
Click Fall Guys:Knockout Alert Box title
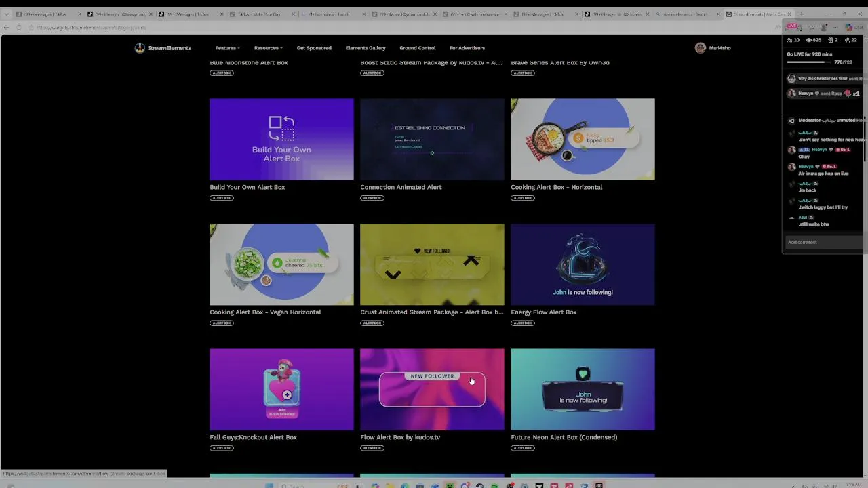coord(253,437)
